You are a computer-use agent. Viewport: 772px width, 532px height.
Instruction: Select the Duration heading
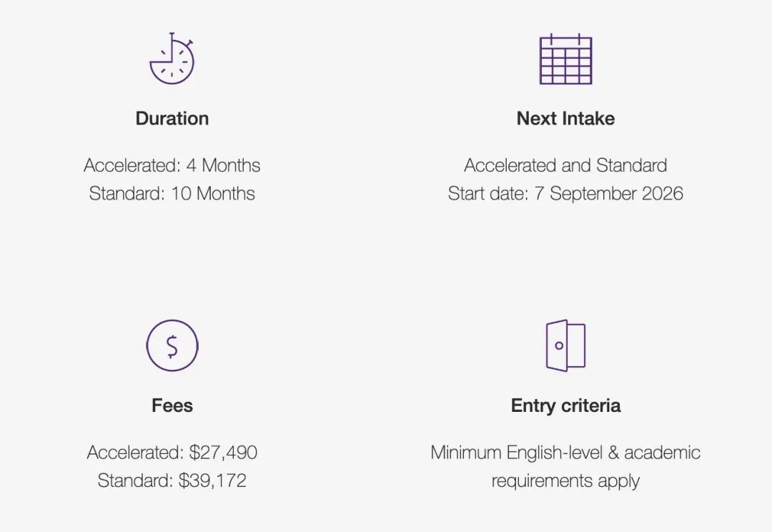(172, 118)
